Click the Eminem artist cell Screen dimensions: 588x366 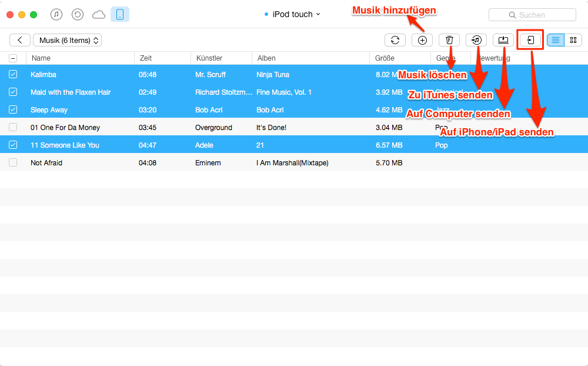click(208, 163)
